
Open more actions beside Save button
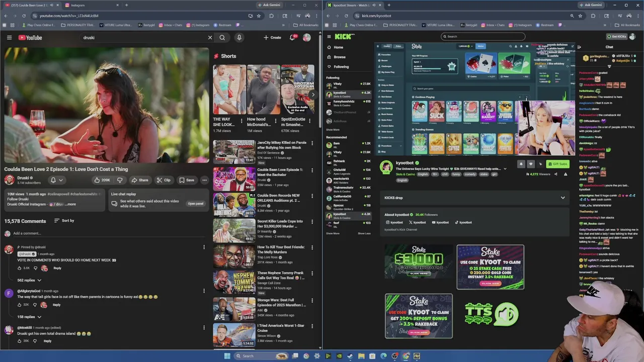pos(204,180)
